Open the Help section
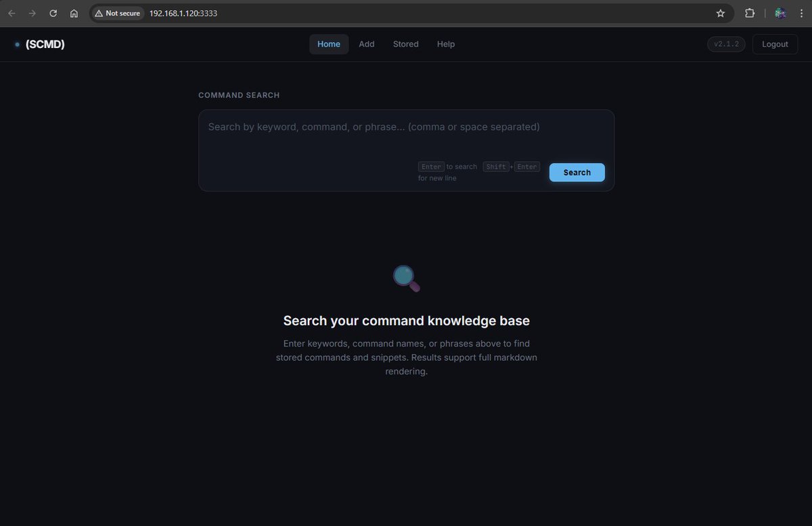This screenshot has width=812, height=526. coord(445,43)
